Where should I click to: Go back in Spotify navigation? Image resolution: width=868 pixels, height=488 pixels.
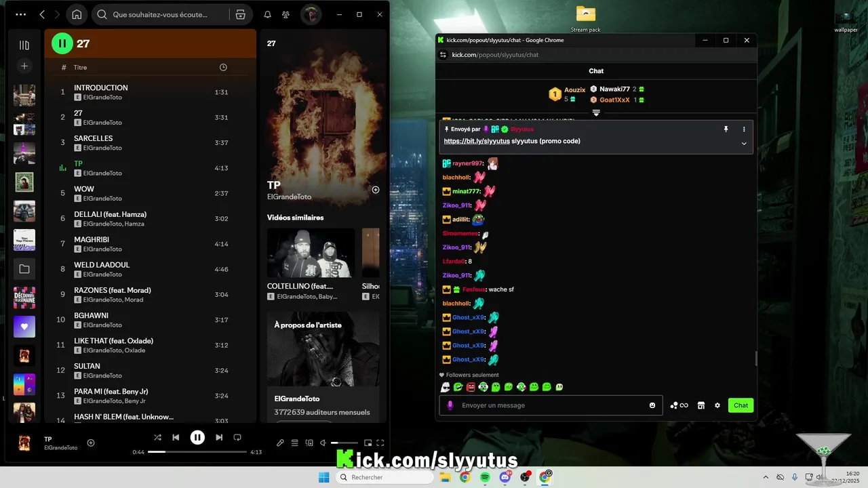pyautogui.click(x=42, y=14)
